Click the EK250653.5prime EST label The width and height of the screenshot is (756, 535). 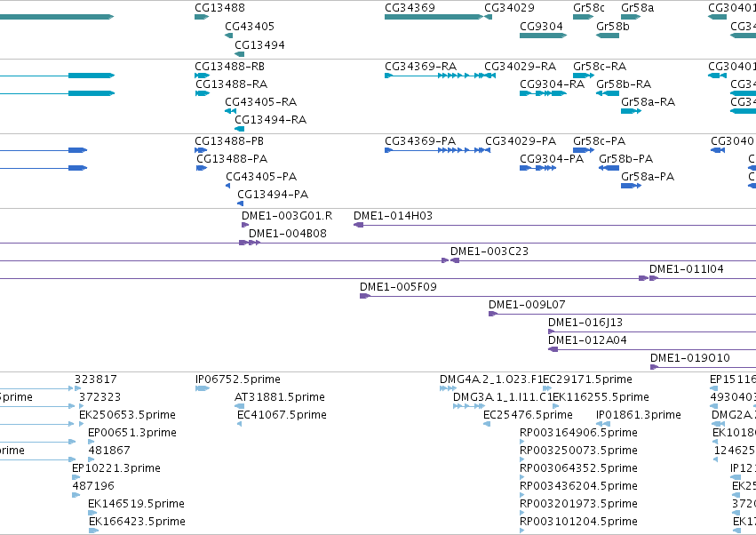[x=127, y=415]
